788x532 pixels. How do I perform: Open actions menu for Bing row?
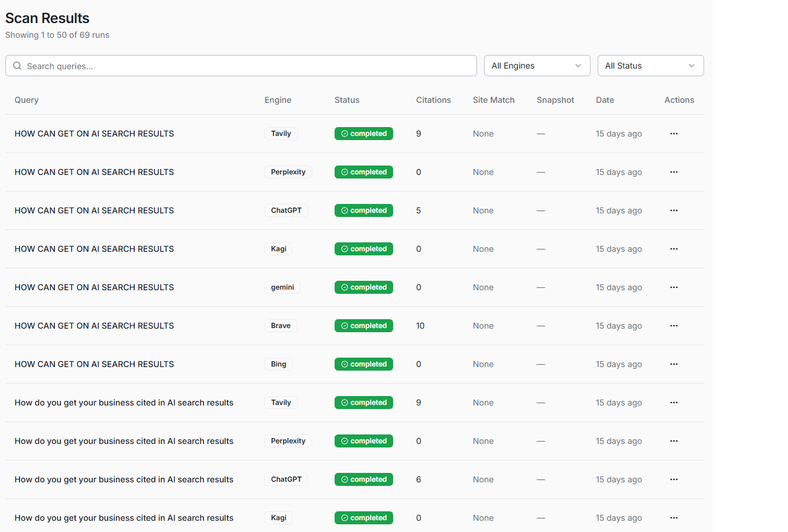click(x=673, y=364)
